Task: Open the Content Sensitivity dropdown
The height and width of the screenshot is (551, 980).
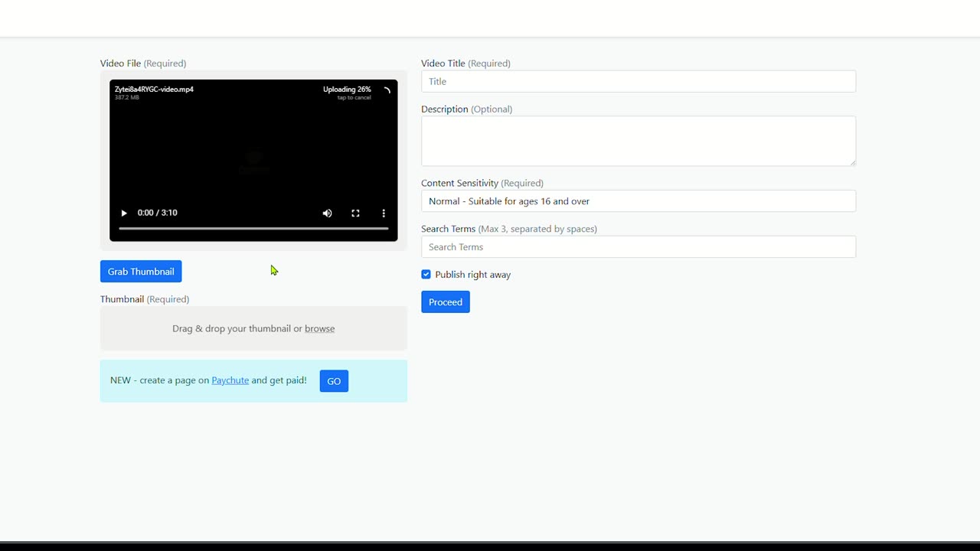Action: [x=639, y=201]
